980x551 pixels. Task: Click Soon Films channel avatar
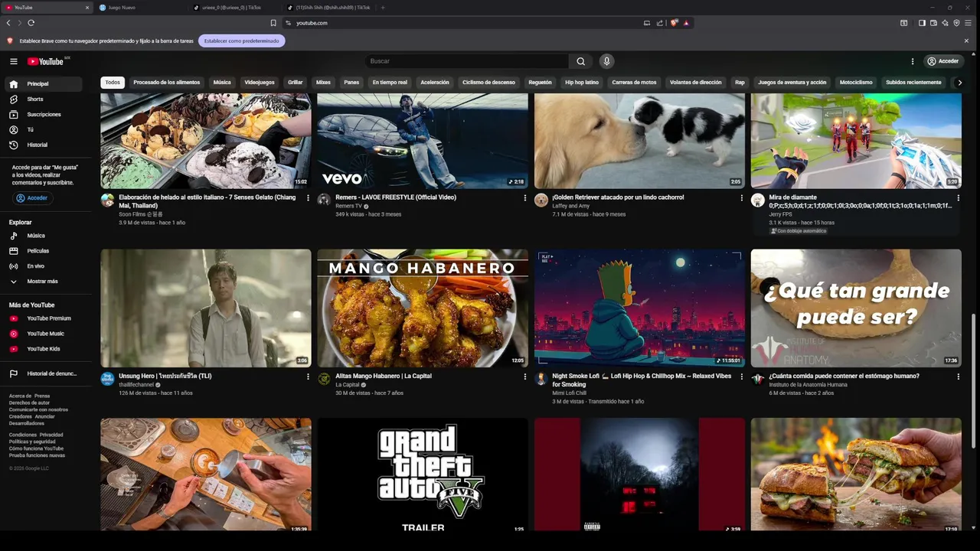[107, 201]
